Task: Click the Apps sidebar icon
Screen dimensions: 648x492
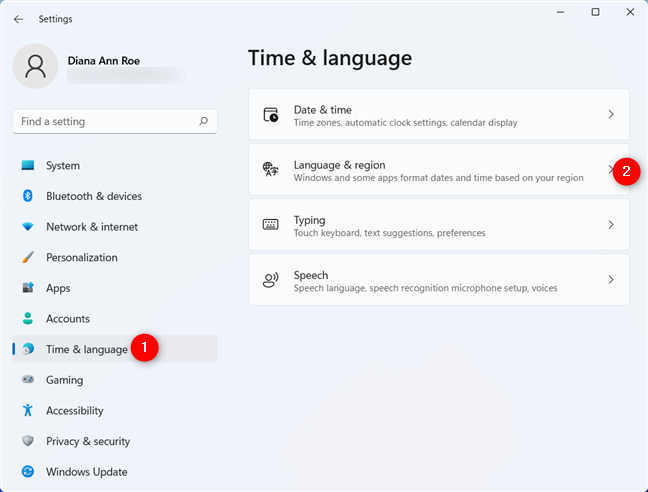Action: pyautogui.click(x=28, y=288)
